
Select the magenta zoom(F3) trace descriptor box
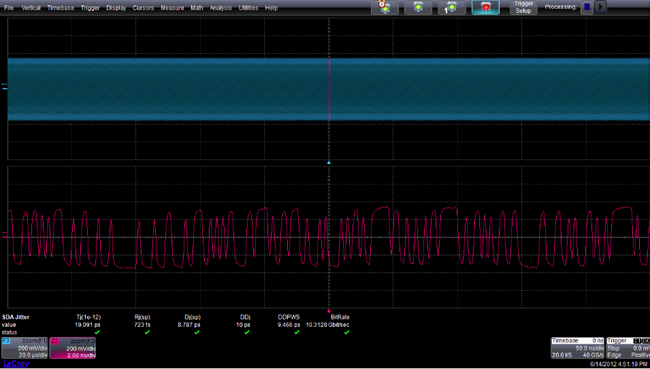[x=73, y=348]
